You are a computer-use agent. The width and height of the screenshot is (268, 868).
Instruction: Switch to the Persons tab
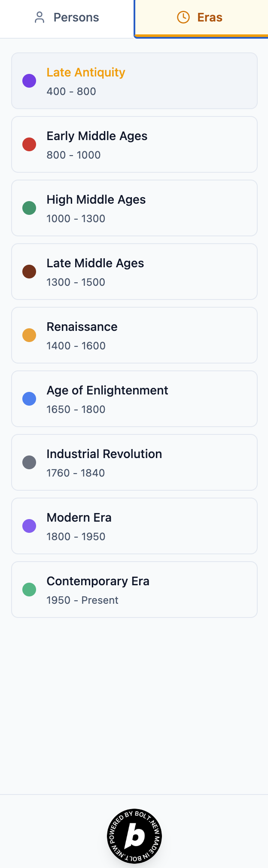coord(67,18)
